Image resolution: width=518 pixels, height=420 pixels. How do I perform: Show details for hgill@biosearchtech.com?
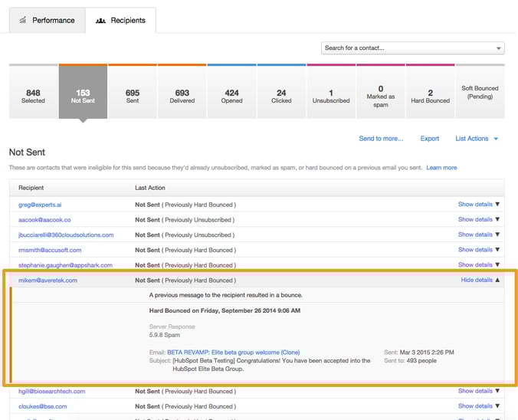pyautogui.click(x=479, y=391)
